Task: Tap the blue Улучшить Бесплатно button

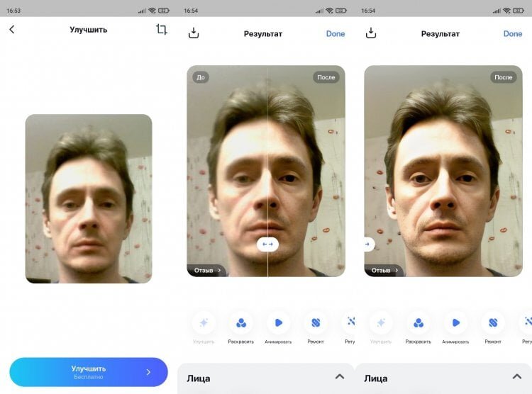Action: tap(89, 372)
